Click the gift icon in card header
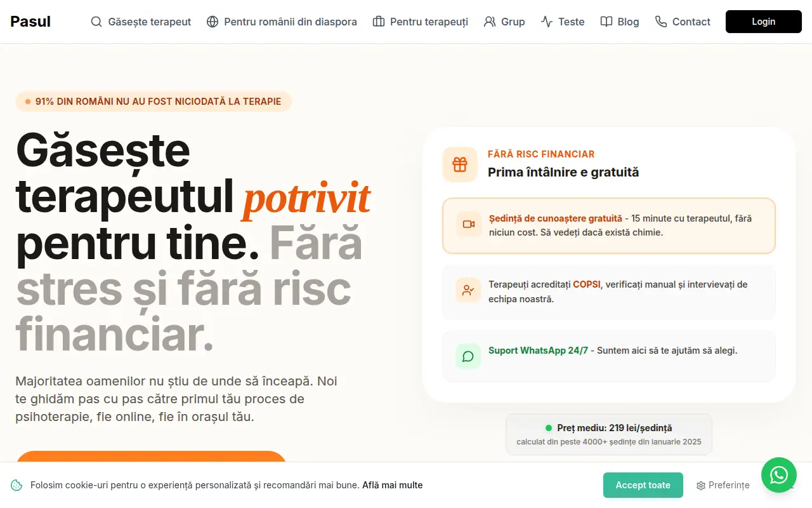This screenshot has height=508, width=812. point(460,164)
